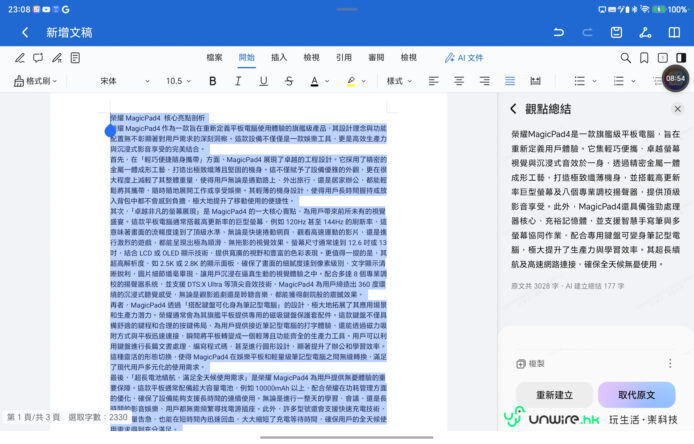This screenshot has width=694, height=444.
Task: Tap the 08:54 floating timer bubble
Action: (x=675, y=79)
